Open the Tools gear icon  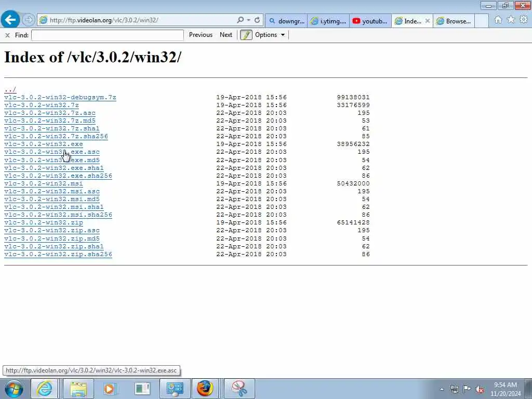(524, 20)
